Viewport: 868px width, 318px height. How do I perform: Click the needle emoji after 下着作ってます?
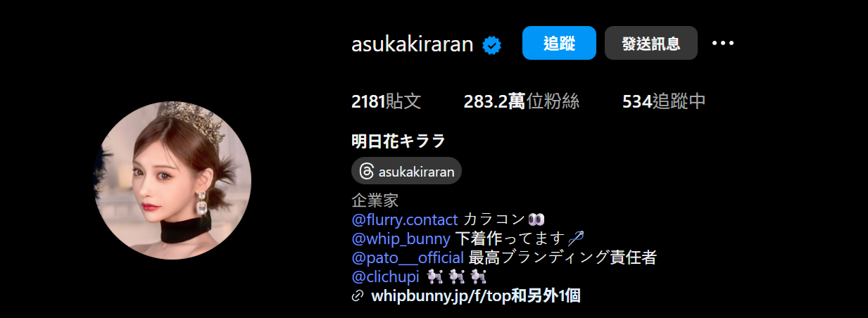pyautogui.click(x=577, y=238)
